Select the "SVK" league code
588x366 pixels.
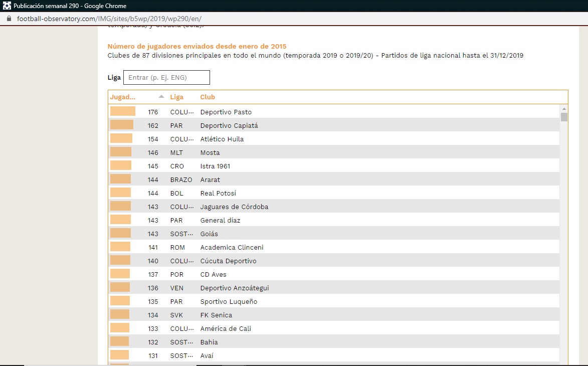point(176,315)
